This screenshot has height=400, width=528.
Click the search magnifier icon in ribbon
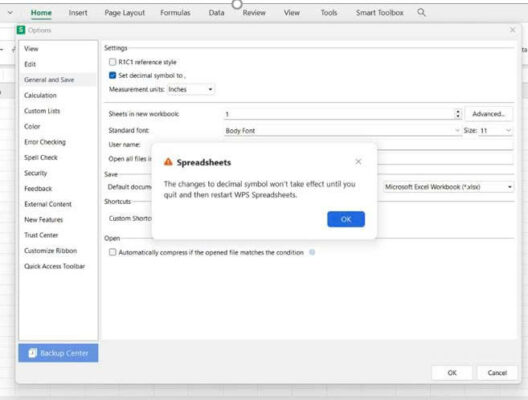[x=421, y=13]
